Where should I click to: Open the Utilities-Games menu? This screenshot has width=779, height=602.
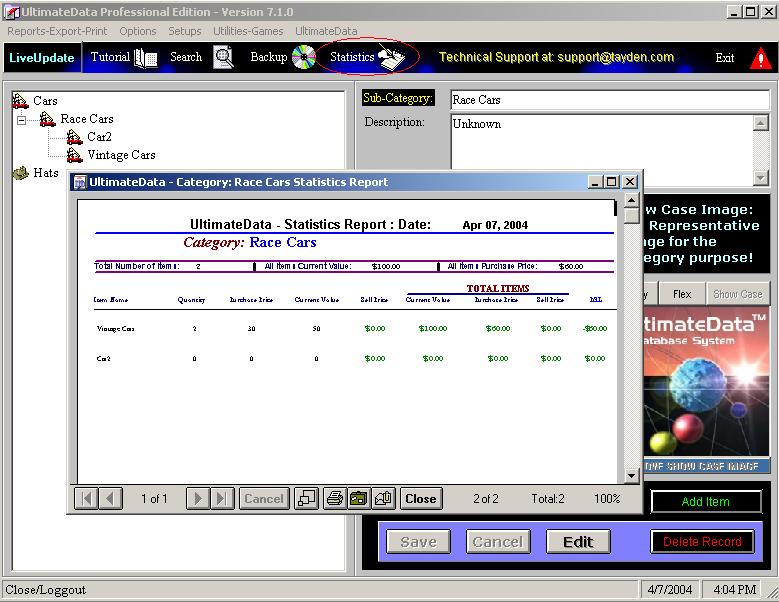pos(248,31)
